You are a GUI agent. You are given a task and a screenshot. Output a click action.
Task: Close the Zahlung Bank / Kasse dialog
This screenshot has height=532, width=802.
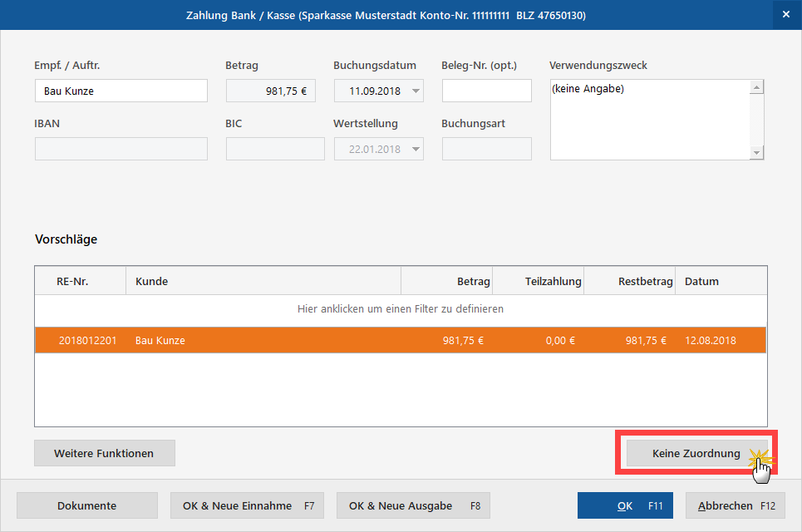pyautogui.click(x=786, y=15)
